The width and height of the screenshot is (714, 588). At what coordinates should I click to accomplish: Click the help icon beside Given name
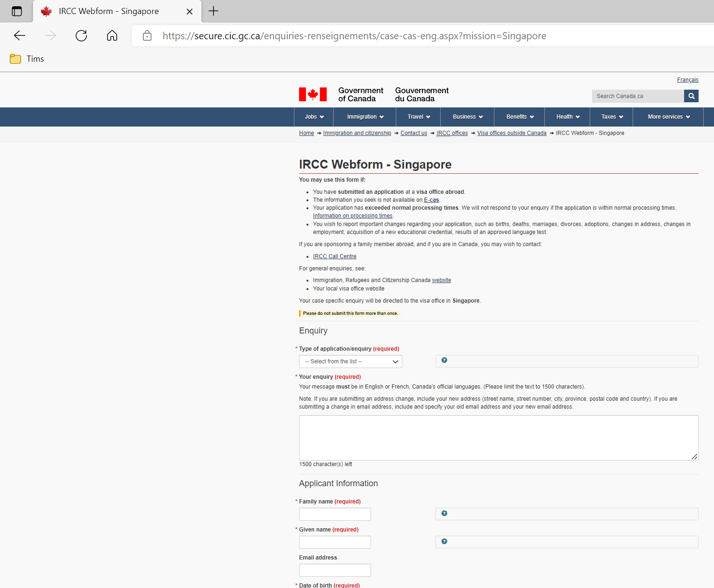444,541
